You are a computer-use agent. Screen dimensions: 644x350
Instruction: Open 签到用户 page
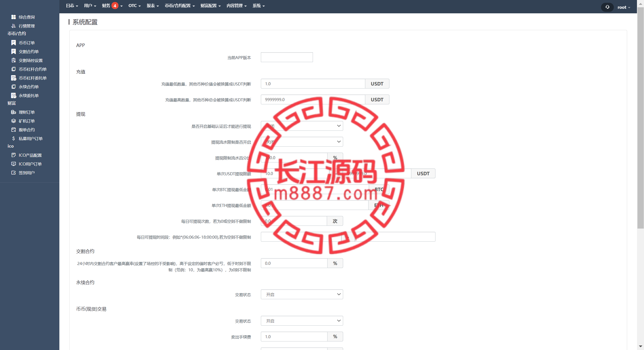(x=27, y=173)
